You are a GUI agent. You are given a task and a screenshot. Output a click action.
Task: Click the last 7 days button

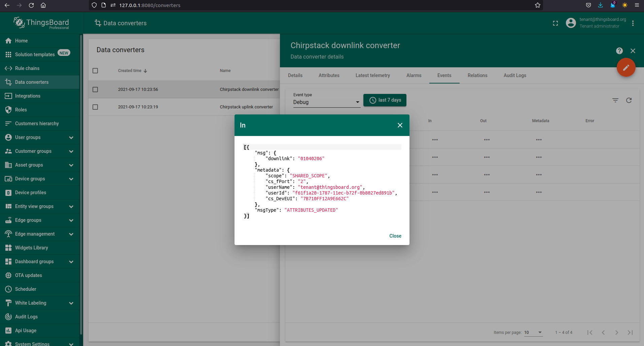click(385, 100)
